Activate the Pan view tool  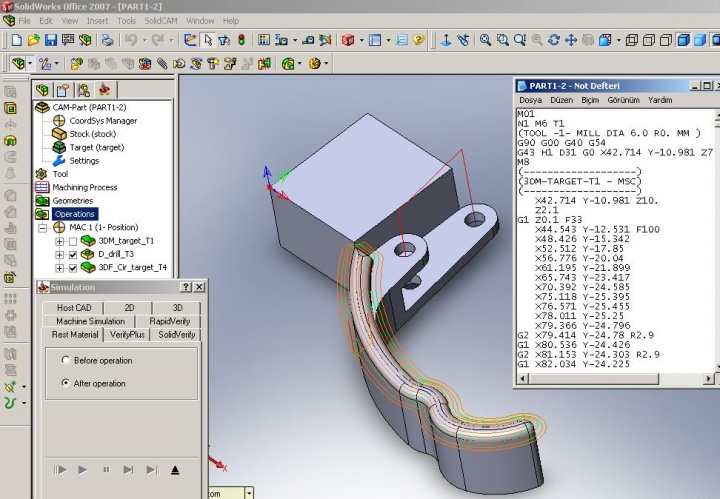point(571,40)
